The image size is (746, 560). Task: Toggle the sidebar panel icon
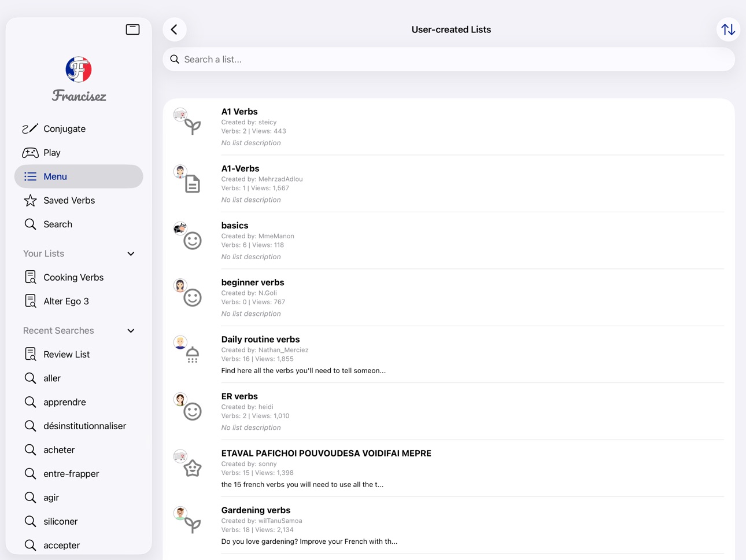coord(132,30)
